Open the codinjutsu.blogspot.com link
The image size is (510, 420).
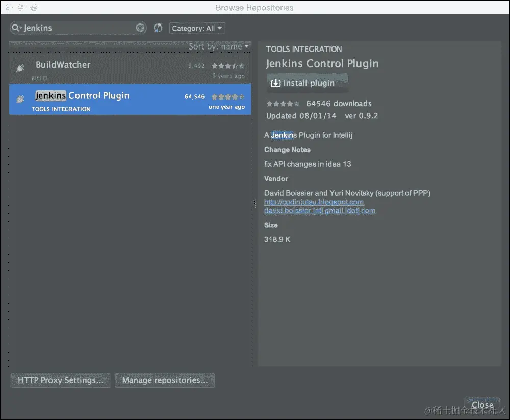coord(314,202)
